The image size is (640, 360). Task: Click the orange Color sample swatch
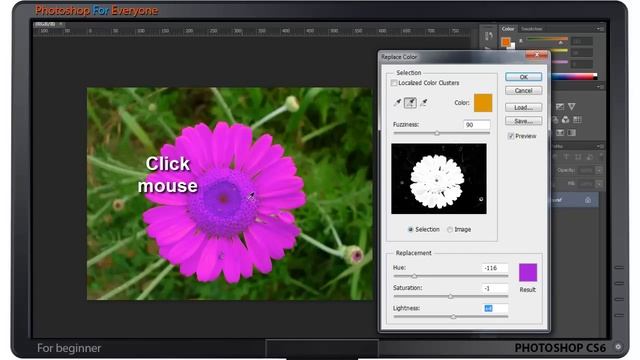[x=483, y=103]
